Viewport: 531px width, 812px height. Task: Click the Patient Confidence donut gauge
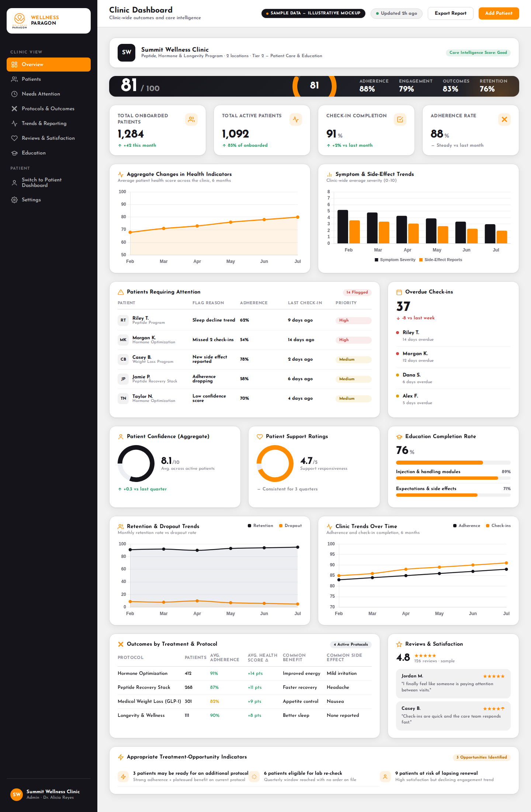[x=136, y=464]
